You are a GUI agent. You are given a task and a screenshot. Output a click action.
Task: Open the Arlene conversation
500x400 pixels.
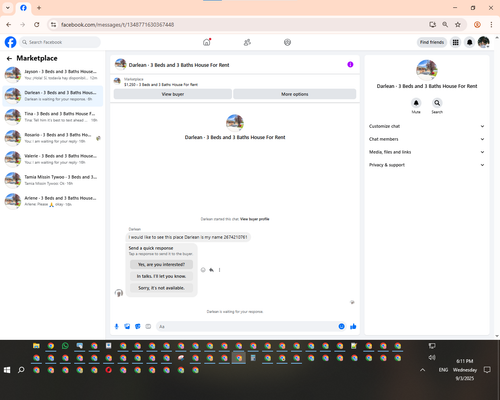[53, 201]
